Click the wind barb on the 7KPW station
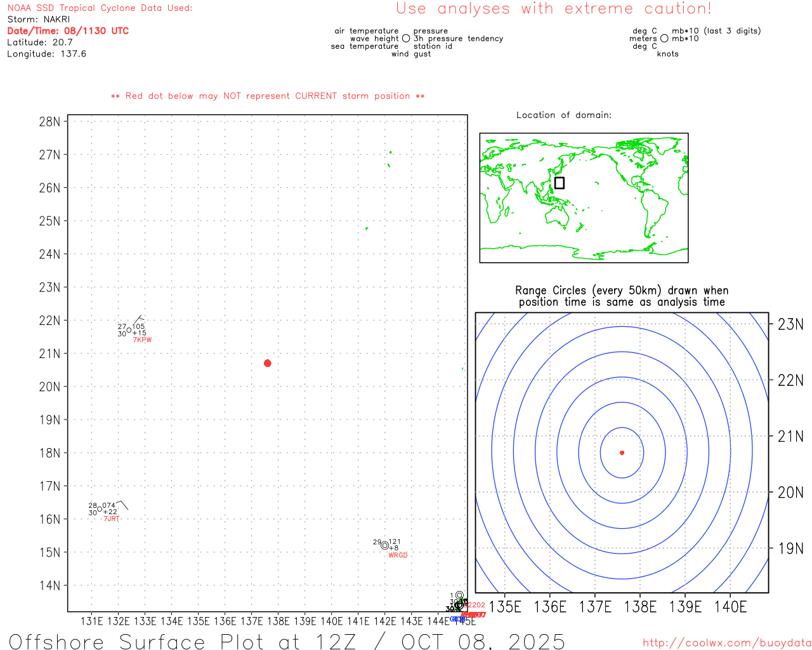The image size is (812, 650). (138, 321)
